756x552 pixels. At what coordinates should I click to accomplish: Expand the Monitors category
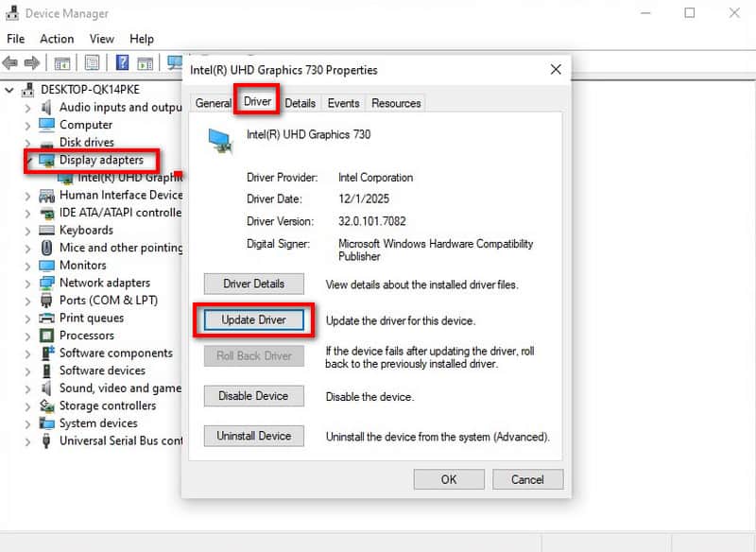[x=29, y=266]
